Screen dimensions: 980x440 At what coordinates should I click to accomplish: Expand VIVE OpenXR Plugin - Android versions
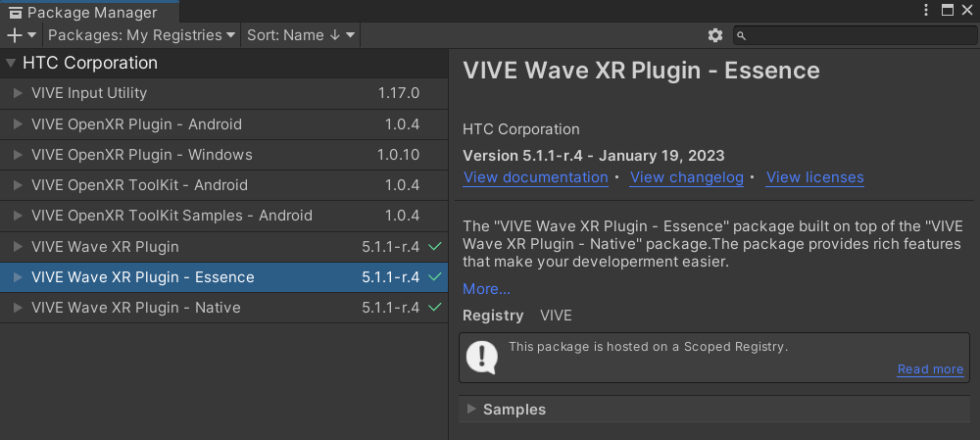point(18,124)
